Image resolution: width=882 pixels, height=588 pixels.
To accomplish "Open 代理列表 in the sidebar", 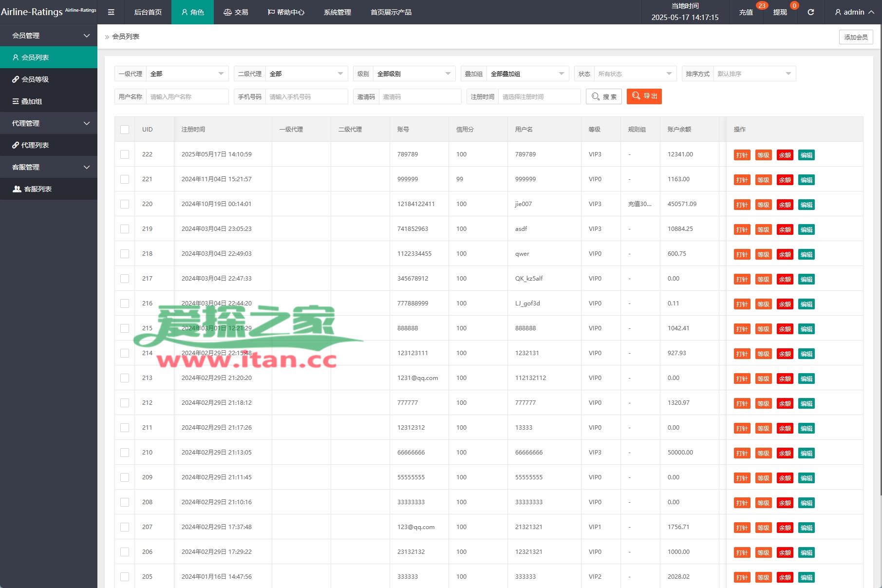I will 35,145.
